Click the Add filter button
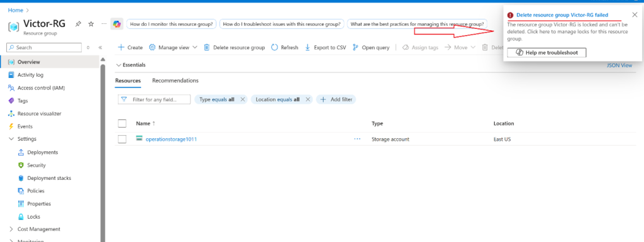Screen dimensions: 644x242 point(336,99)
